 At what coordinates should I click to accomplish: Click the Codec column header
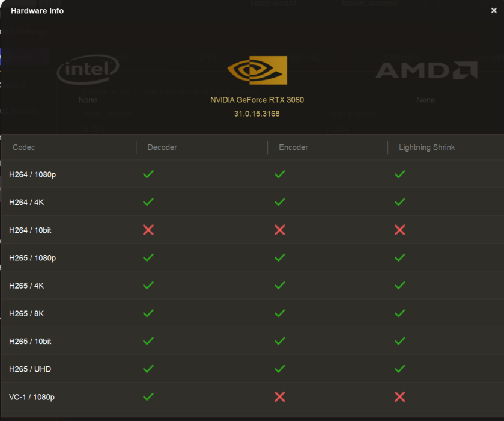(24, 147)
